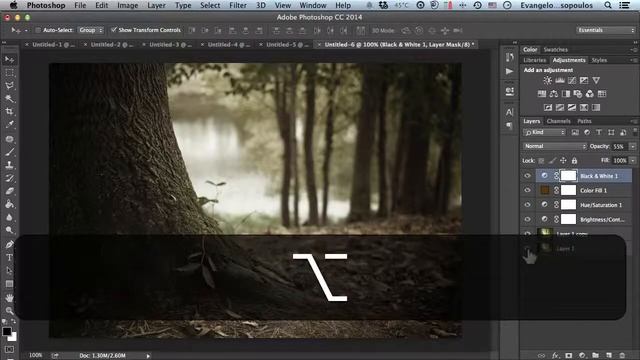Select the Magic Wand tool
This screenshot has height=360, width=640.
click(x=9, y=99)
